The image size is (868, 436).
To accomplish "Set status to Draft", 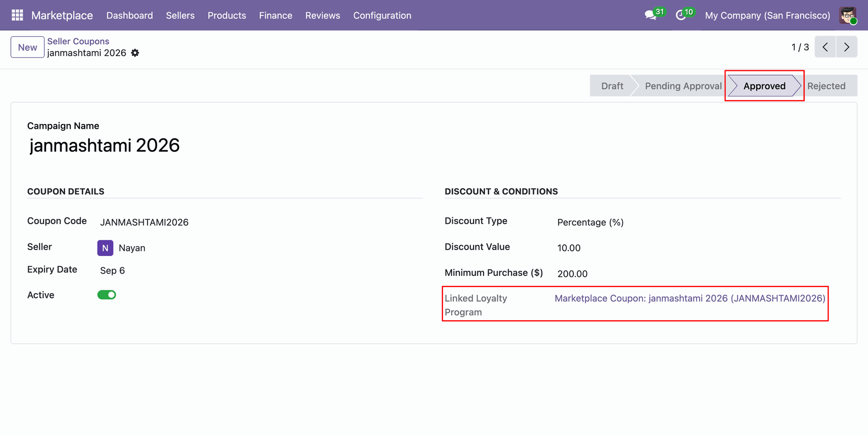I will click(x=612, y=86).
